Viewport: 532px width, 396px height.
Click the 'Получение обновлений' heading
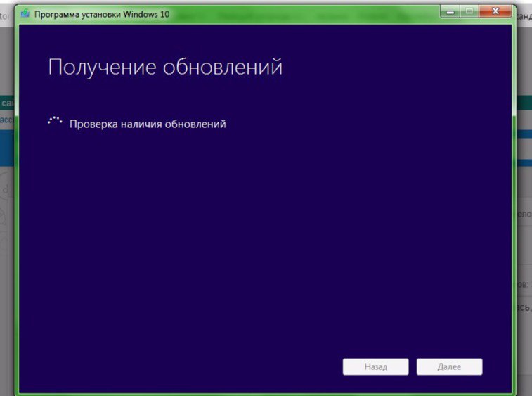click(165, 67)
